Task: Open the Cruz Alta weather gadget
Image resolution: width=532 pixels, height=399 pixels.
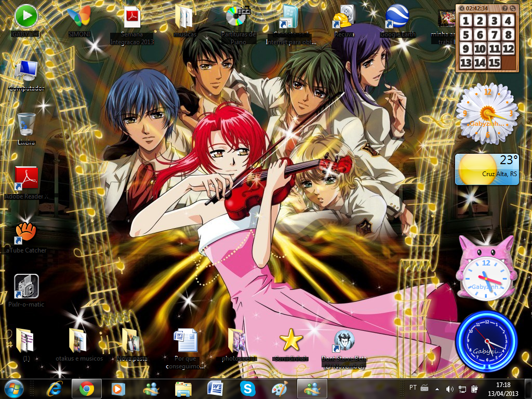Action: click(x=487, y=169)
